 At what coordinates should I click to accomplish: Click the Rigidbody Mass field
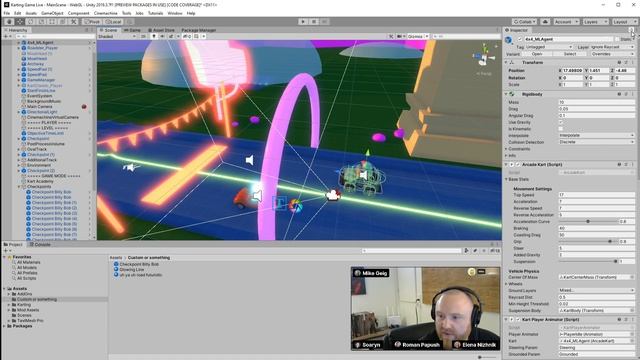596,102
